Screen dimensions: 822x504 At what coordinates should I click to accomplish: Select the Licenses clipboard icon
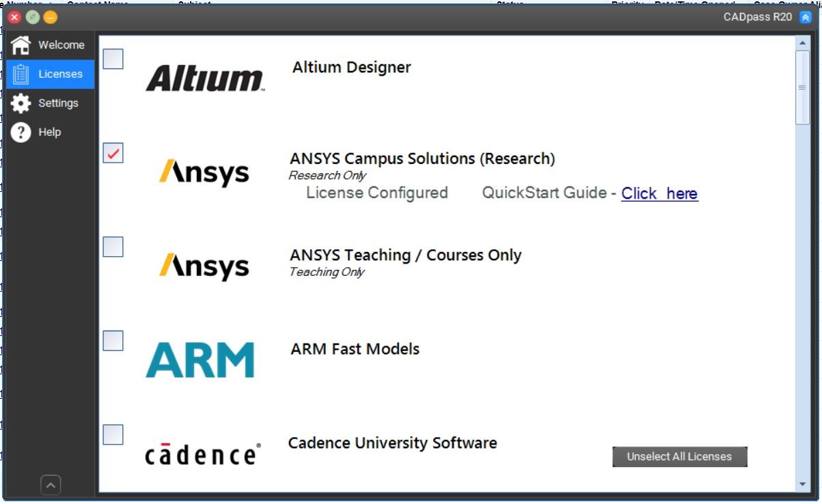pos(21,74)
